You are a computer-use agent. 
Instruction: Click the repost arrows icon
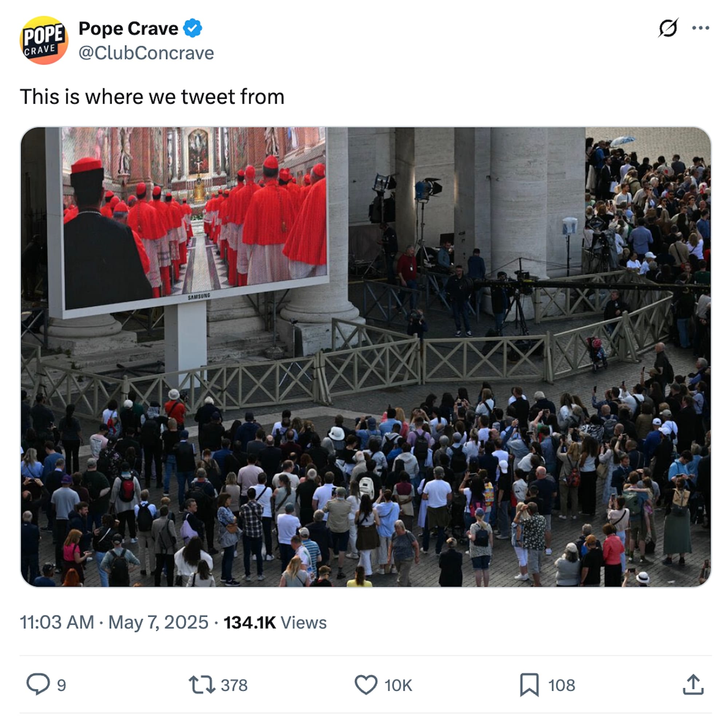click(202, 684)
